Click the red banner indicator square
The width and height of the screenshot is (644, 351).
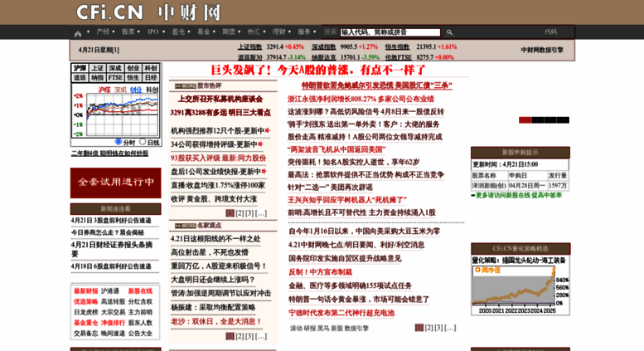[x=525, y=120]
